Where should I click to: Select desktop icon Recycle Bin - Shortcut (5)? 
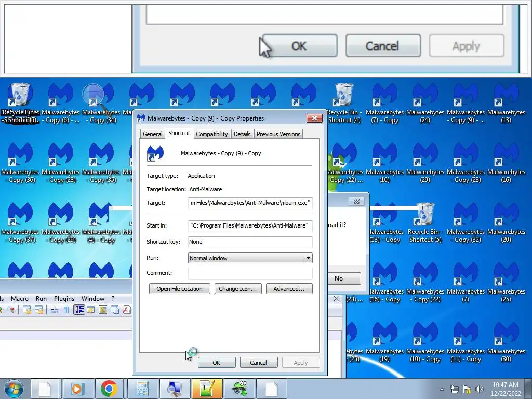(x=425, y=222)
